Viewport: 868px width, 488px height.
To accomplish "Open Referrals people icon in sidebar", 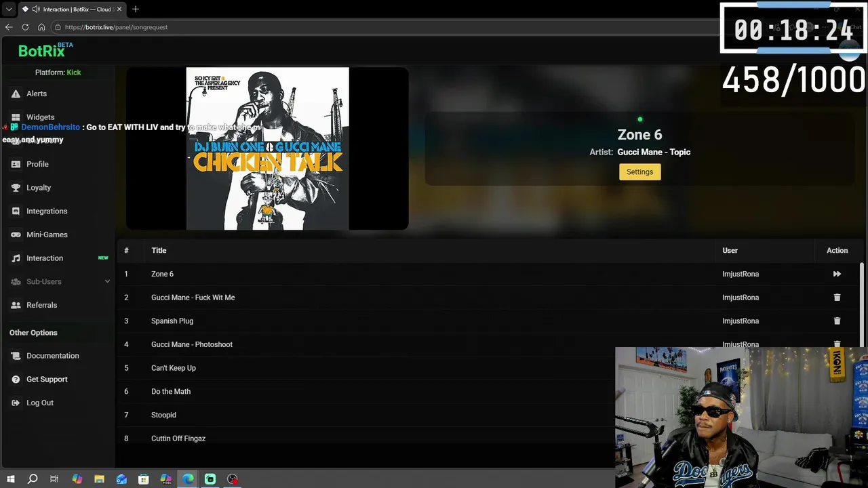I will (x=16, y=305).
